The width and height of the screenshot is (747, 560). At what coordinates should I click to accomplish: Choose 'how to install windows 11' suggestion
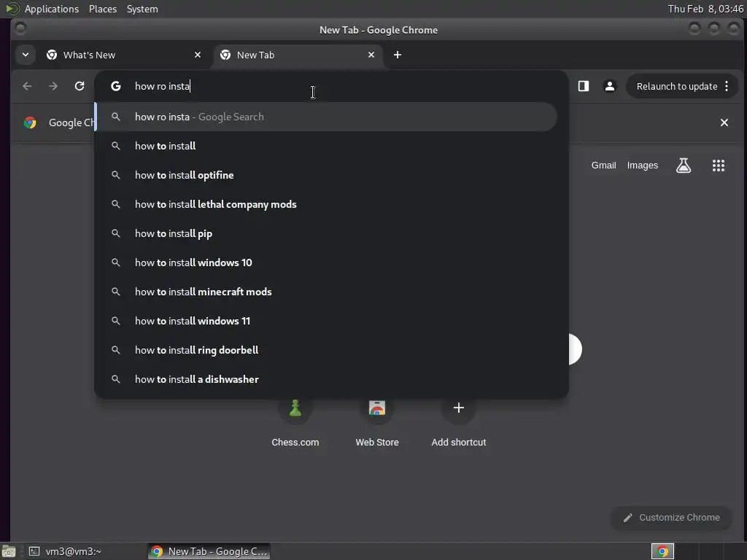326,321
